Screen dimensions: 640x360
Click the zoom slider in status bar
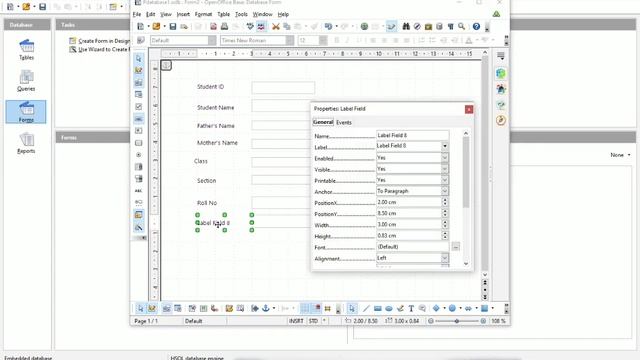tap(457, 321)
